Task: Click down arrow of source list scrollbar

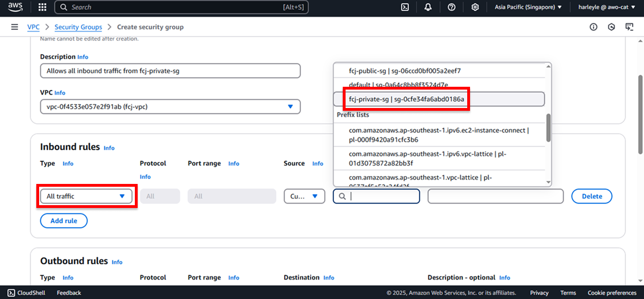Action: pos(548,183)
